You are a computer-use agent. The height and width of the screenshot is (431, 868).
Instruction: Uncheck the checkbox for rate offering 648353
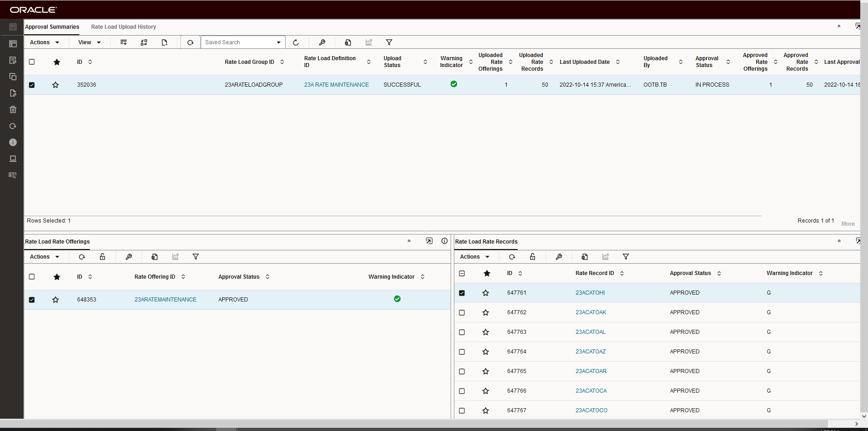32,300
